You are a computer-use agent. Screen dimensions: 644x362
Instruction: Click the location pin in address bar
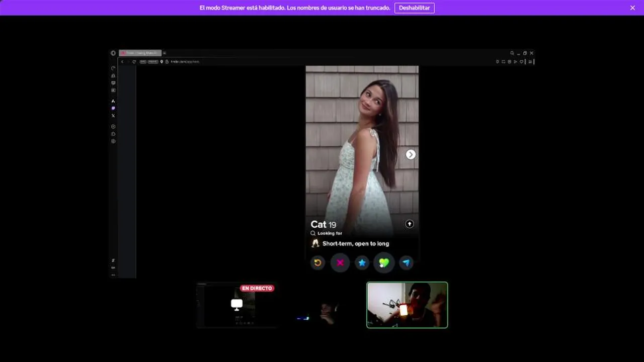(162, 62)
